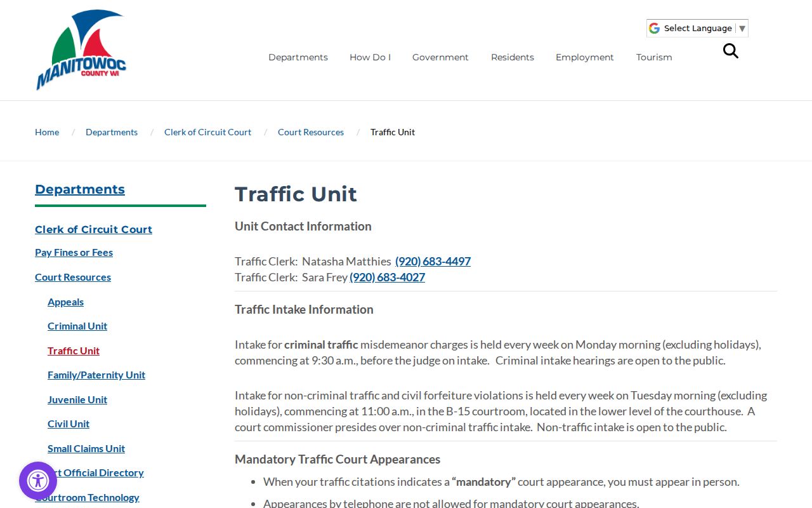Open the Select Language dropdown
This screenshot has width=812, height=508.
pos(697,28)
